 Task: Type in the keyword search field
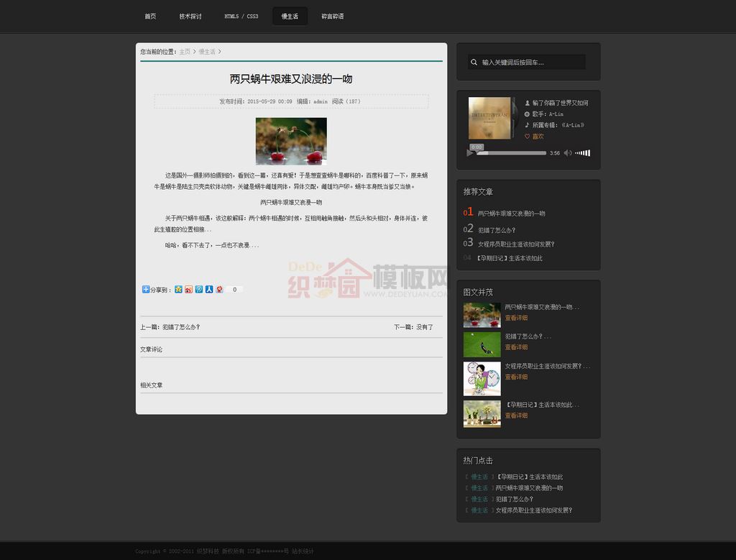[x=532, y=63]
